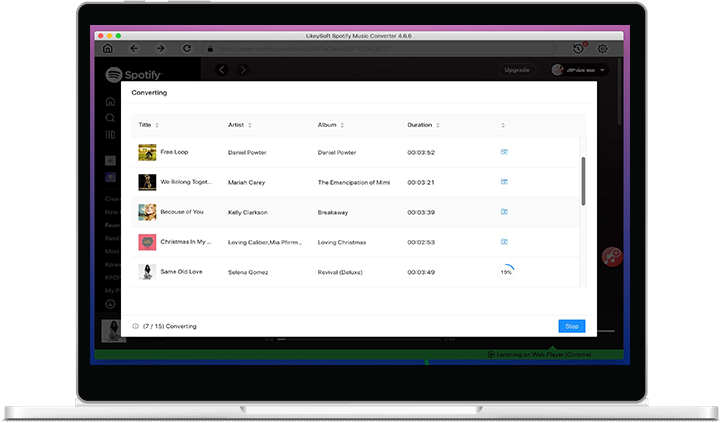Screen dimensions: 722x423
Task: Go back using the left arrow
Action: click(134, 48)
